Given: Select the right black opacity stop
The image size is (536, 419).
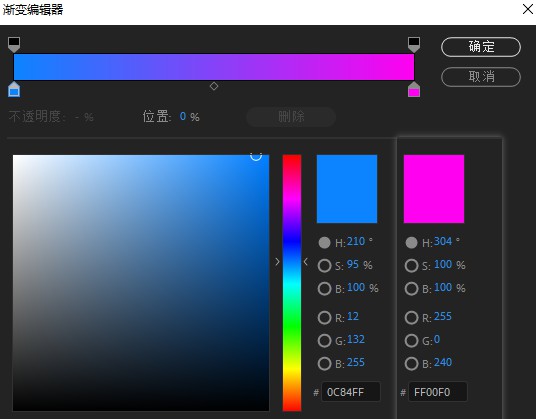Looking at the screenshot, I should tap(414, 45).
